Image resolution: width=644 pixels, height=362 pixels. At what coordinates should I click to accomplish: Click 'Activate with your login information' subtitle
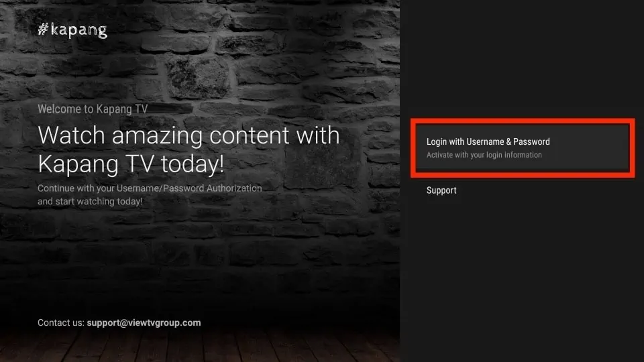click(x=484, y=155)
